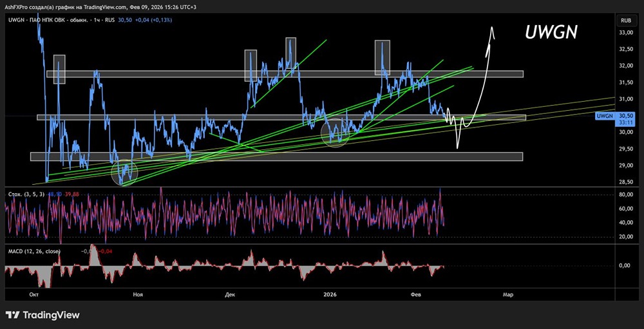The image size is (644, 329).
Task: Select the Стох. (3, 5, 3) indicator label
Action: 26,193
